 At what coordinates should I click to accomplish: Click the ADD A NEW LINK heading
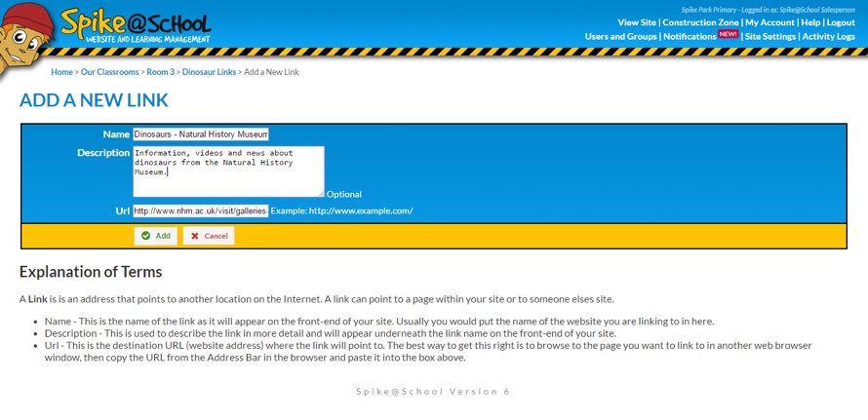pos(94,100)
